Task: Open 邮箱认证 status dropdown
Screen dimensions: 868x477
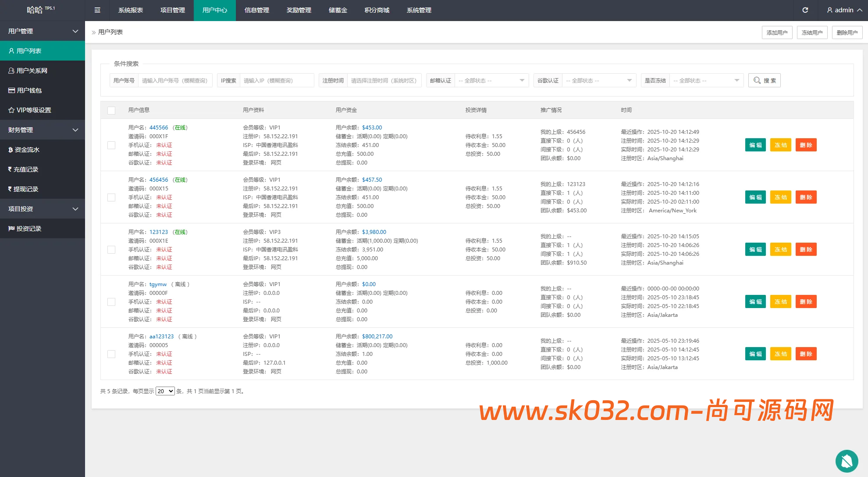Action: (x=491, y=80)
